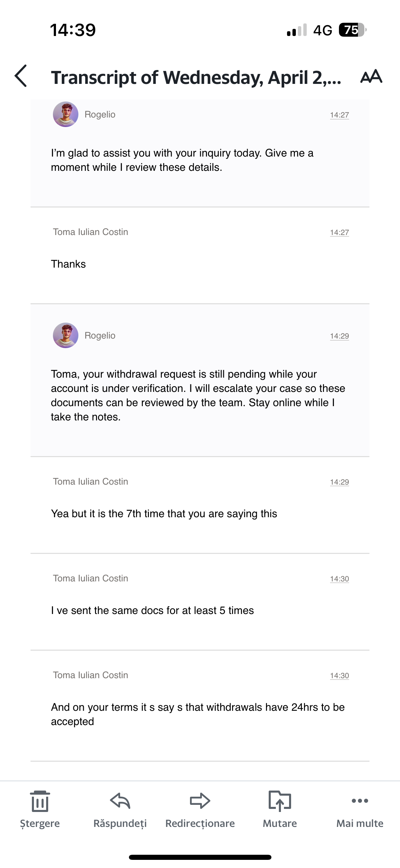Tap Rogelio's avatar at the 14:27 message
This screenshot has width=400, height=868.
65,114
